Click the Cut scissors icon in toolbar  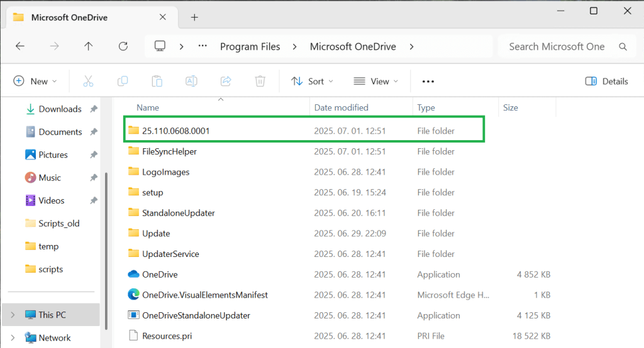pyautogui.click(x=88, y=81)
